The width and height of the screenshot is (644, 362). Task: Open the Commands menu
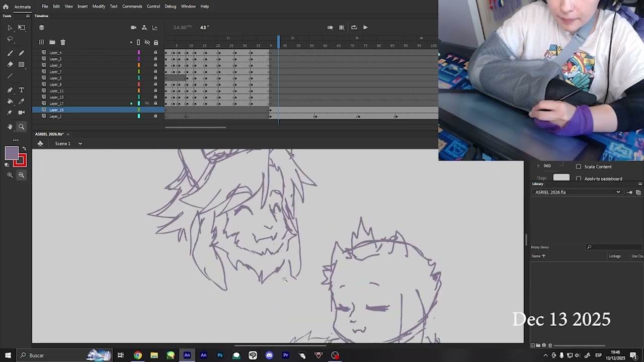tap(132, 7)
